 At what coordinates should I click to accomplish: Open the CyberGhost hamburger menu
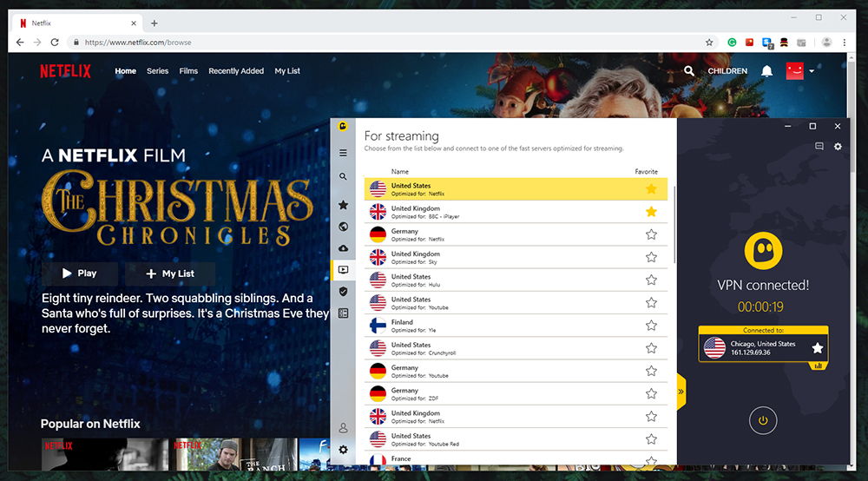[x=343, y=153]
